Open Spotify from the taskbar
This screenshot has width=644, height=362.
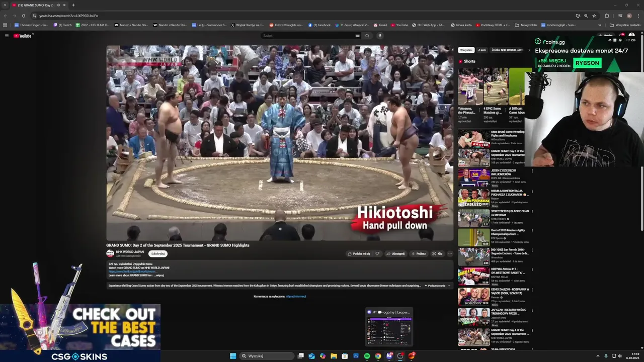tap(367, 356)
